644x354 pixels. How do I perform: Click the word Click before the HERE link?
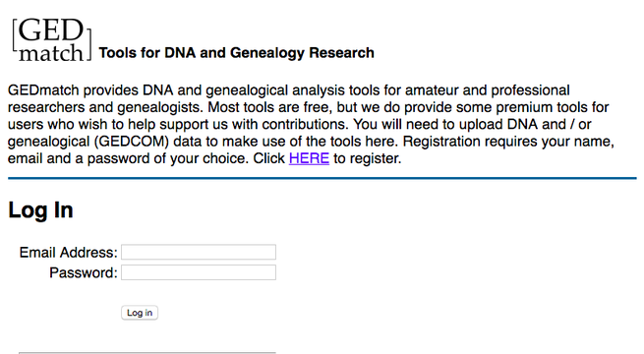(269, 158)
